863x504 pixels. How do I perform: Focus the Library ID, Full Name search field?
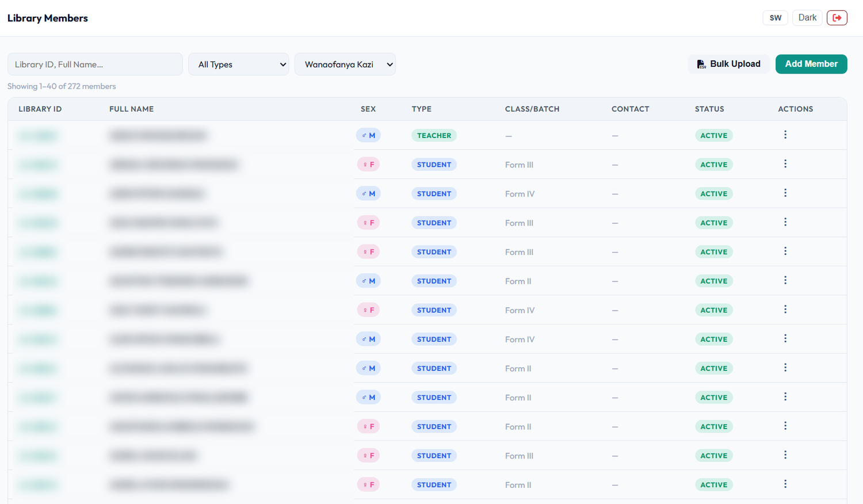[95, 64]
